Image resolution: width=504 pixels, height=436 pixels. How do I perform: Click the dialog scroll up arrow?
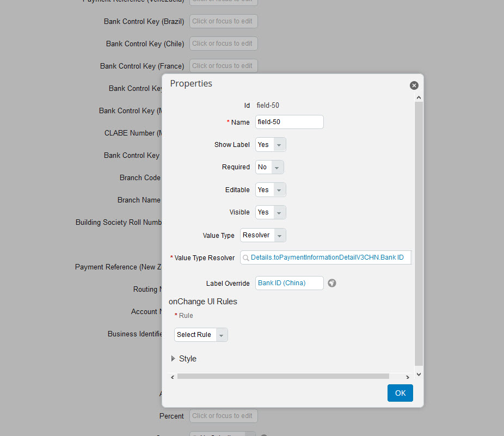tap(419, 97)
